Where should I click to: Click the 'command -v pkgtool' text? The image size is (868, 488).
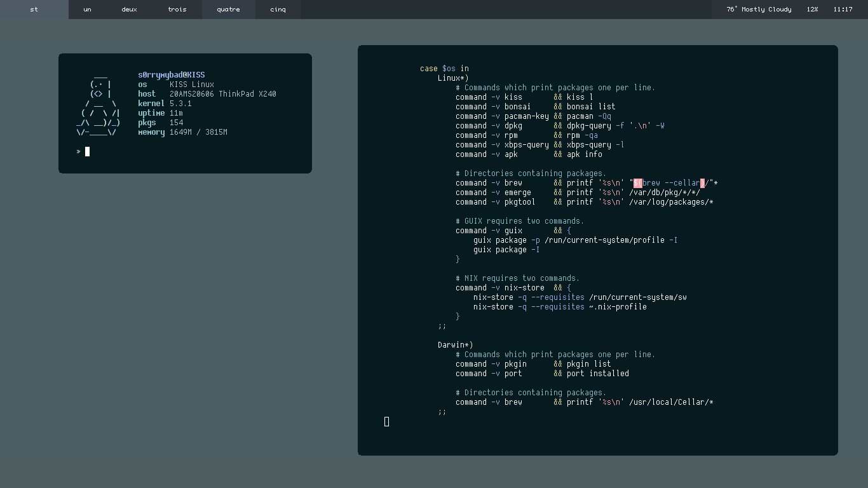pos(496,202)
